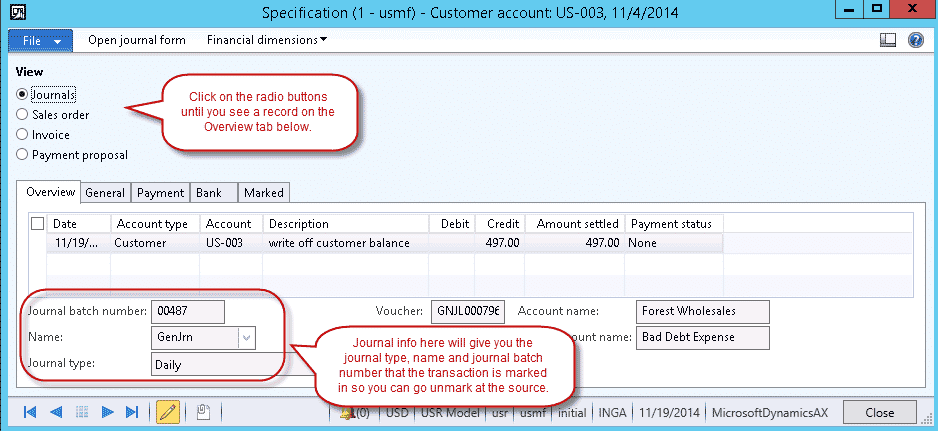Click 11/19/2014 date in status bar
Viewport: 938px width, 431px height.
[x=668, y=412]
